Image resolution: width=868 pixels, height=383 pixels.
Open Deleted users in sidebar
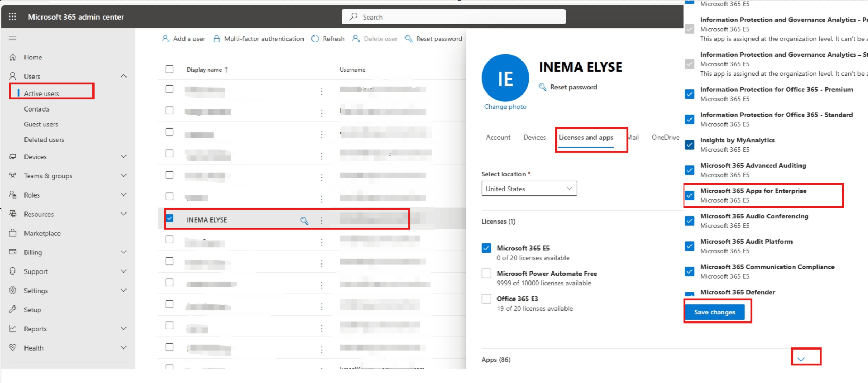(44, 140)
